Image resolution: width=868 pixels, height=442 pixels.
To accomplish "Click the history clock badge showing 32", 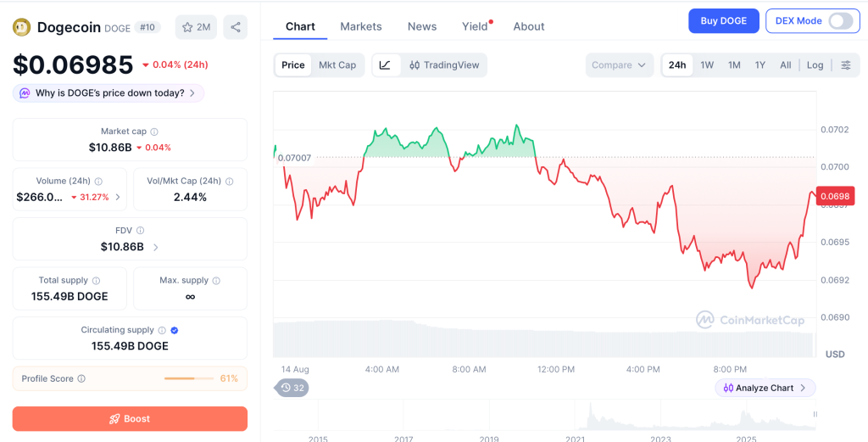I will [x=292, y=388].
